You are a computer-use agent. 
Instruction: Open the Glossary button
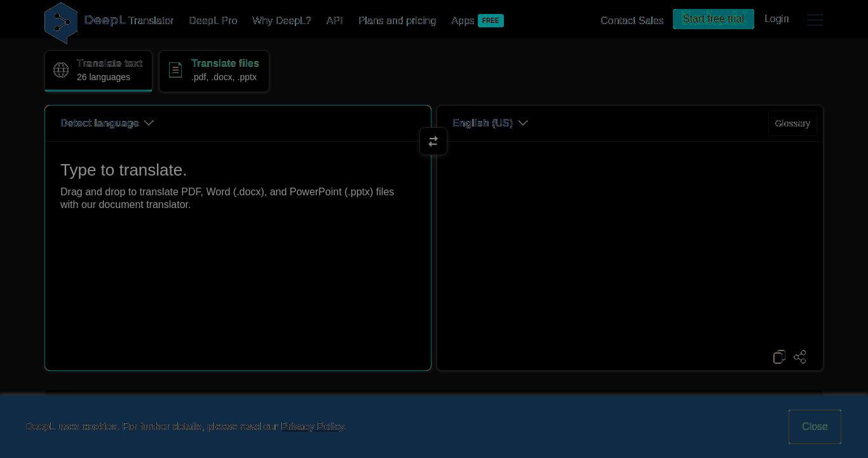[x=792, y=123]
